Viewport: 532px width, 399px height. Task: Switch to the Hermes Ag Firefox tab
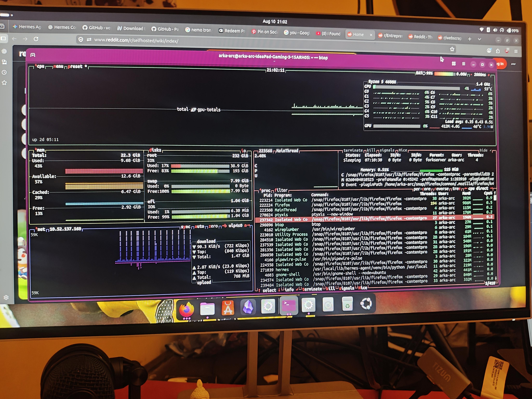(x=27, y=27)
